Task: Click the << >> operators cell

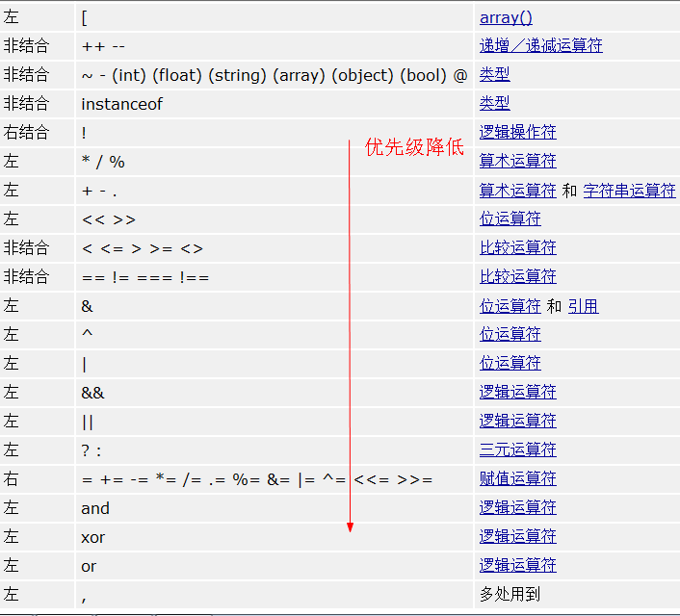Action: [275, 219]
